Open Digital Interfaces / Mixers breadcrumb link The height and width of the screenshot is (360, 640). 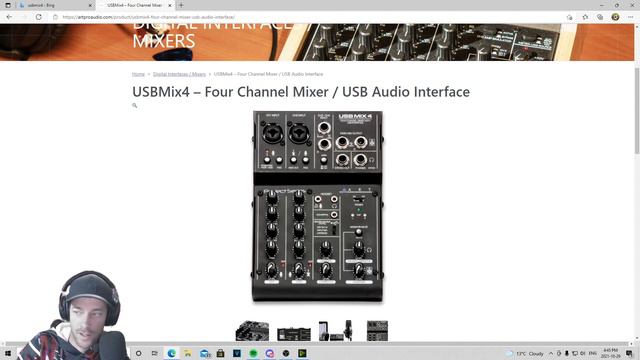179,74
